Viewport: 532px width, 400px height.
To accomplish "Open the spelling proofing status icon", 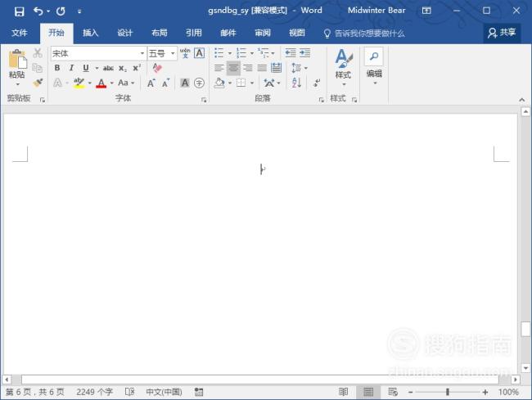I will click(129, 392).
